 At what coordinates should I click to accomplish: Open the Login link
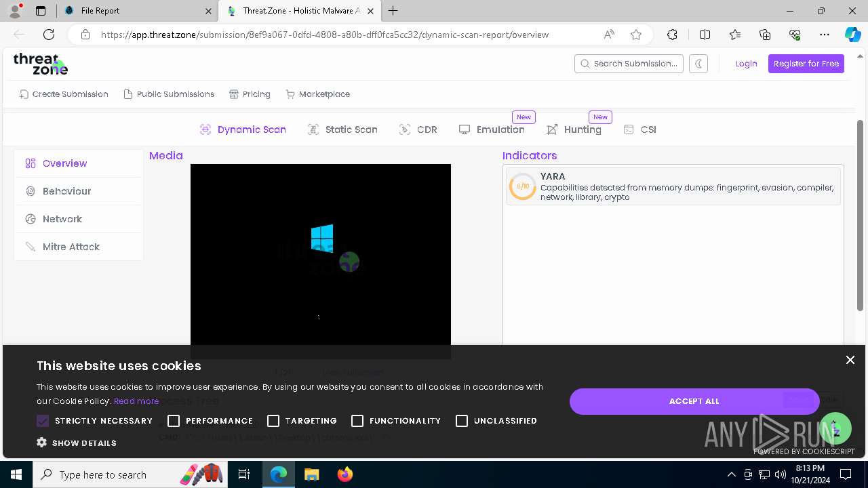746,64
